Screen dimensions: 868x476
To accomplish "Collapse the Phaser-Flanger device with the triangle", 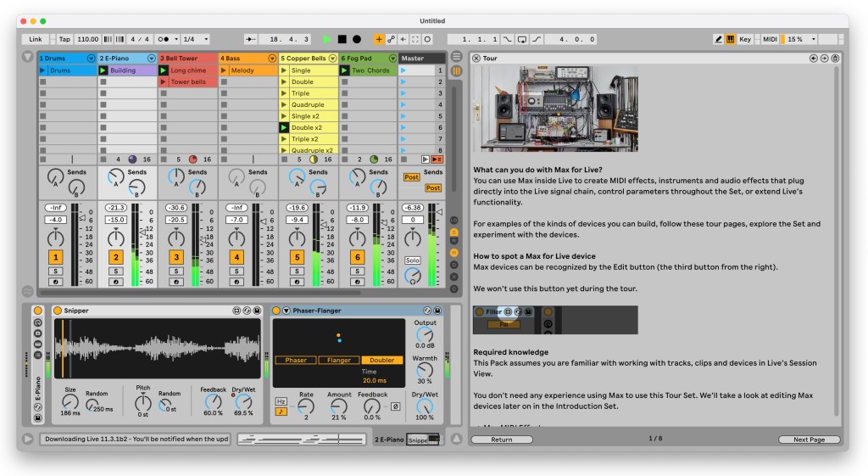I will 287,311.
